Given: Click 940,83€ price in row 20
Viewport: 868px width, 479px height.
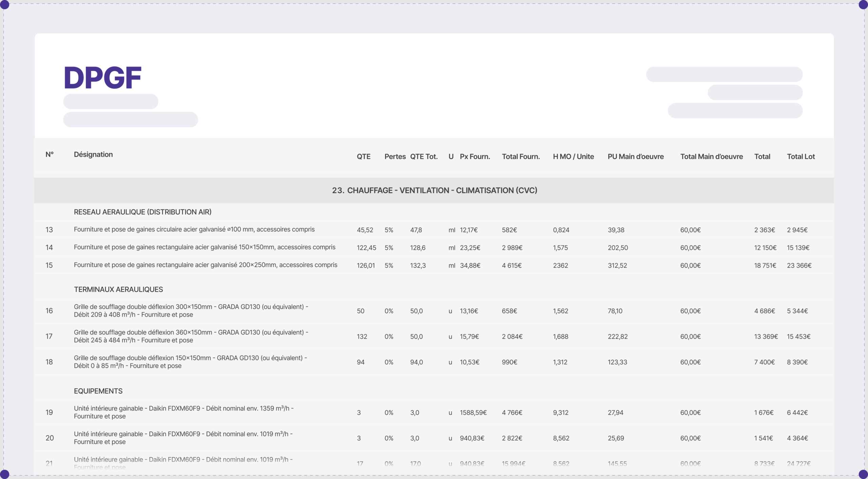Looking at the screenshot, I should coord(472,438).
